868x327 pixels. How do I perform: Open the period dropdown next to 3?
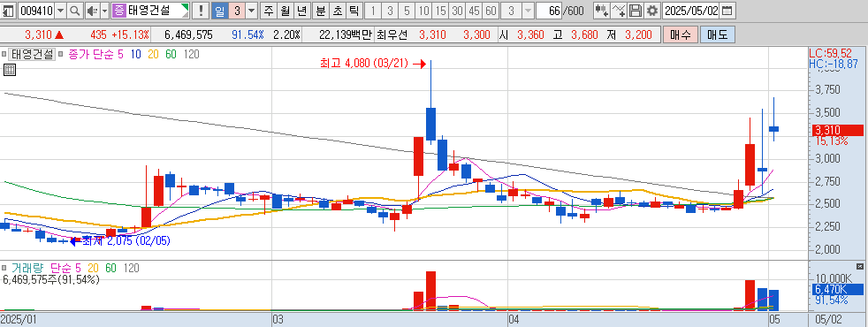pyautogui.click(x=251, y=10)
